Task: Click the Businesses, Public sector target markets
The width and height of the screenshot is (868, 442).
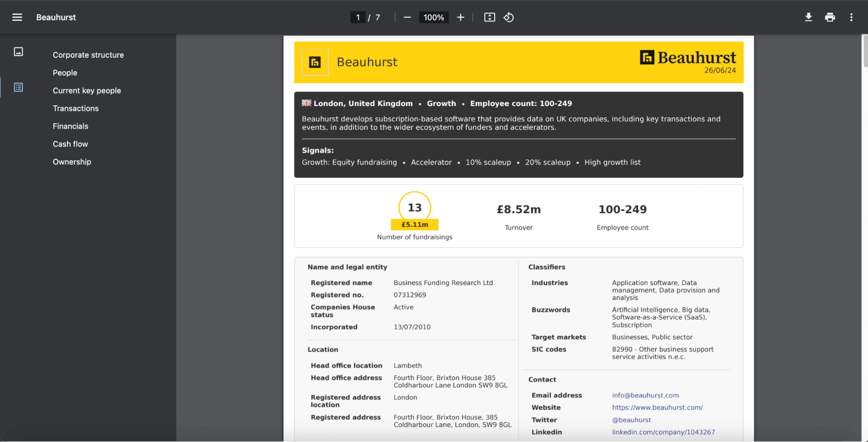Action: click(652, 337)
